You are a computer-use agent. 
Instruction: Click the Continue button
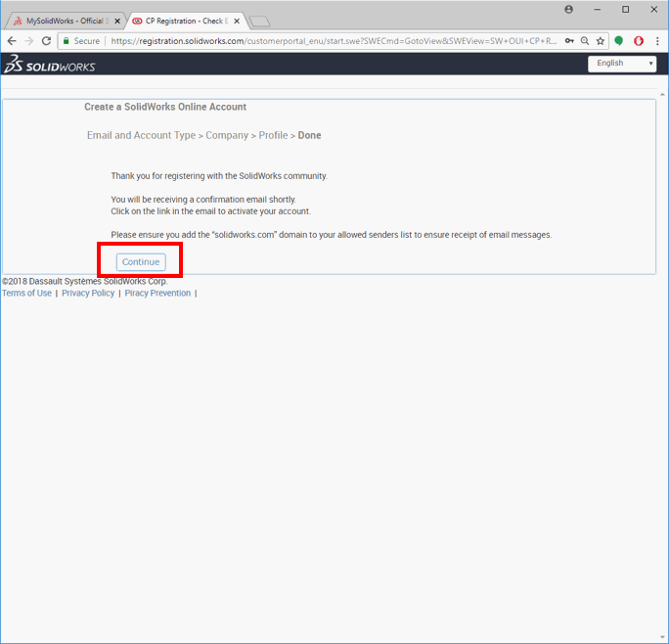141,262
